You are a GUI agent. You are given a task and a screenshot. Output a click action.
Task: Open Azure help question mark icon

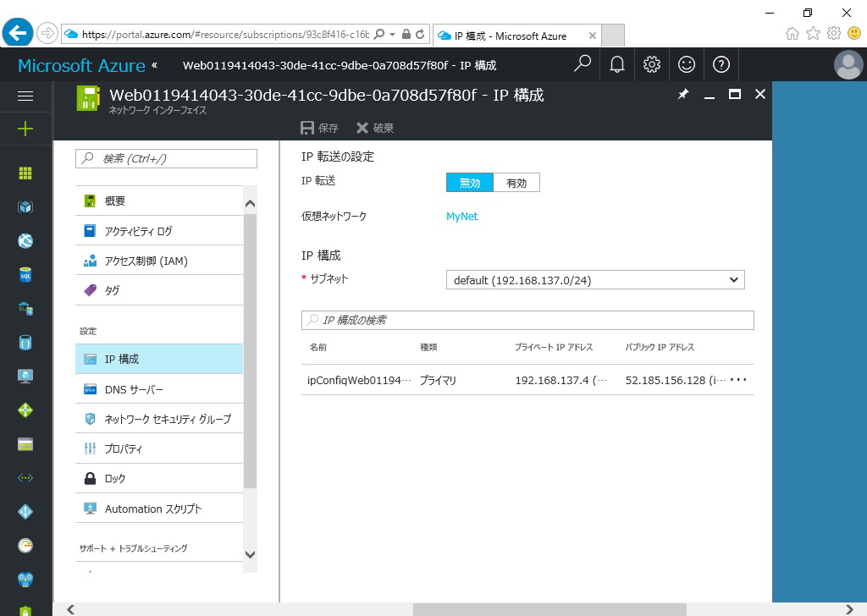pos(721,64)
